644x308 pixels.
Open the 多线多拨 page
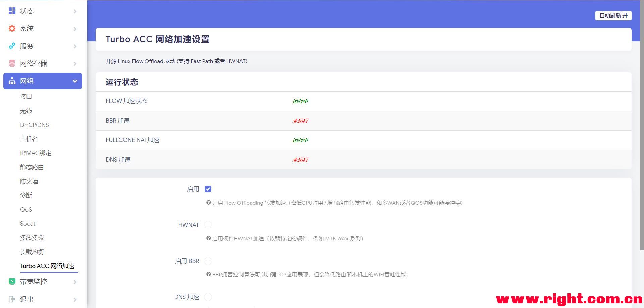coord(32,238)
